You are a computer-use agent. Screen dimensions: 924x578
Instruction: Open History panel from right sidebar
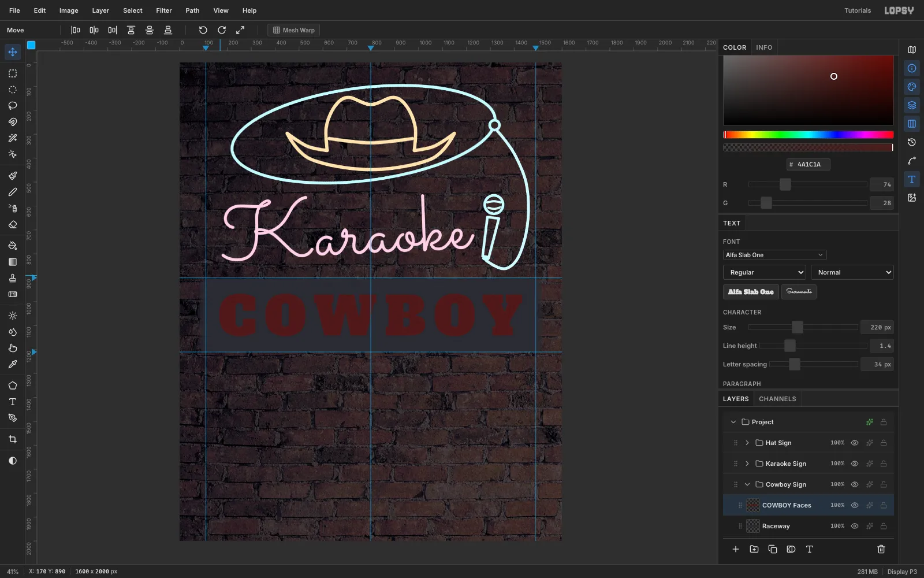tap(912, 142)
